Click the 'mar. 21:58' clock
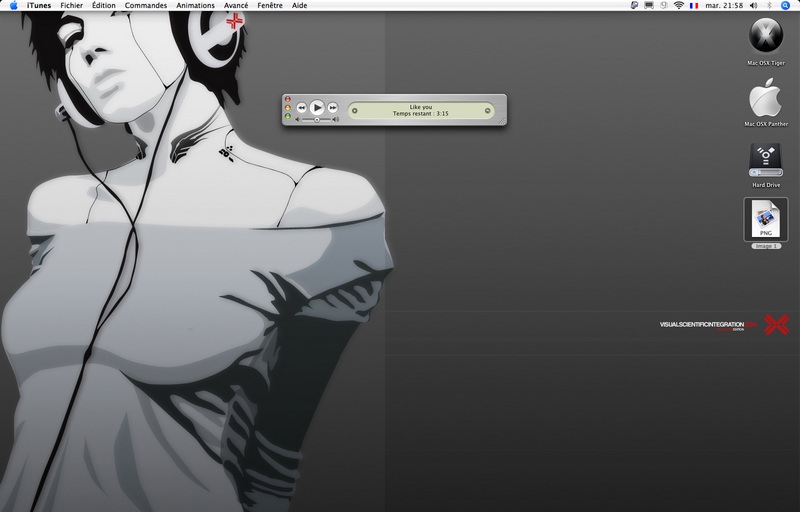Image resolution: width=800 pixels, height=512 pixels. [x=724, y=6]
